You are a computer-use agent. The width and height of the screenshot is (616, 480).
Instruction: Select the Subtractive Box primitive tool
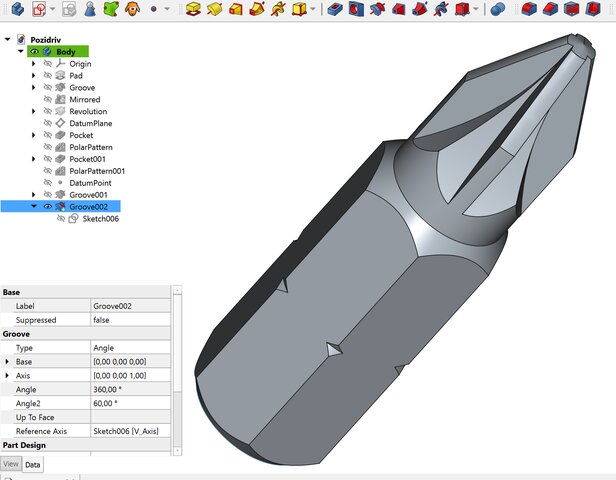tap(462, 9)
